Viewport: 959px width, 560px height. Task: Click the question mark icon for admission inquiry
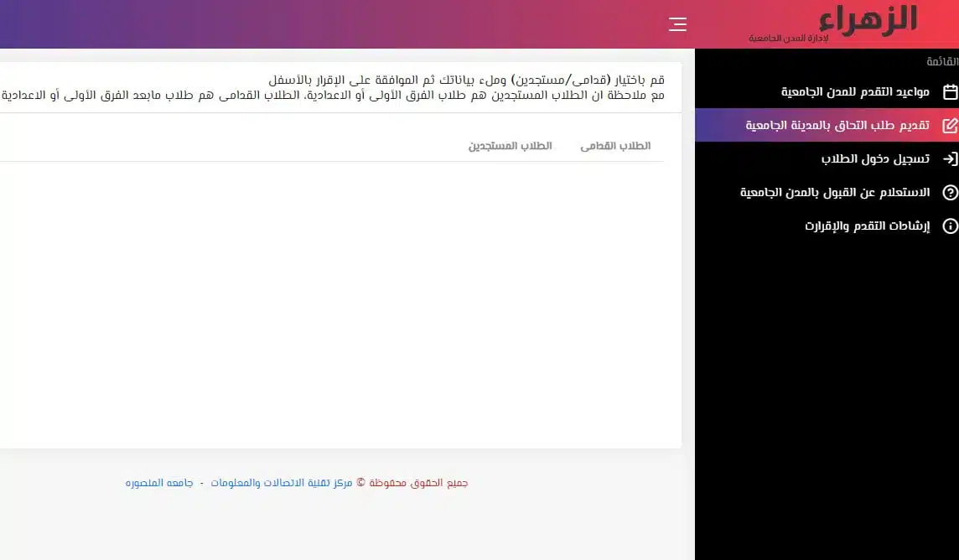tap(950, 193)
